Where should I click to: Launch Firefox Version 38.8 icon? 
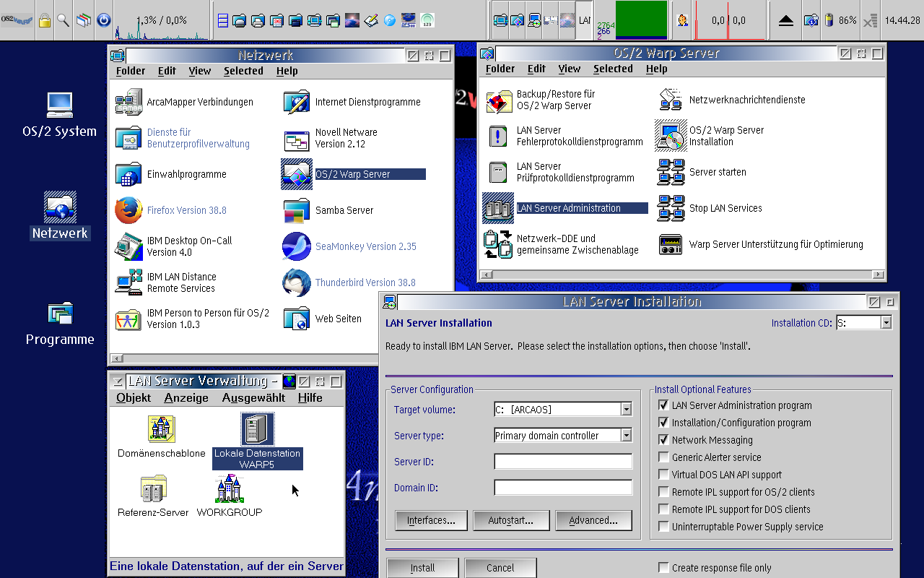pyautogui.click(x=129, y=210)
